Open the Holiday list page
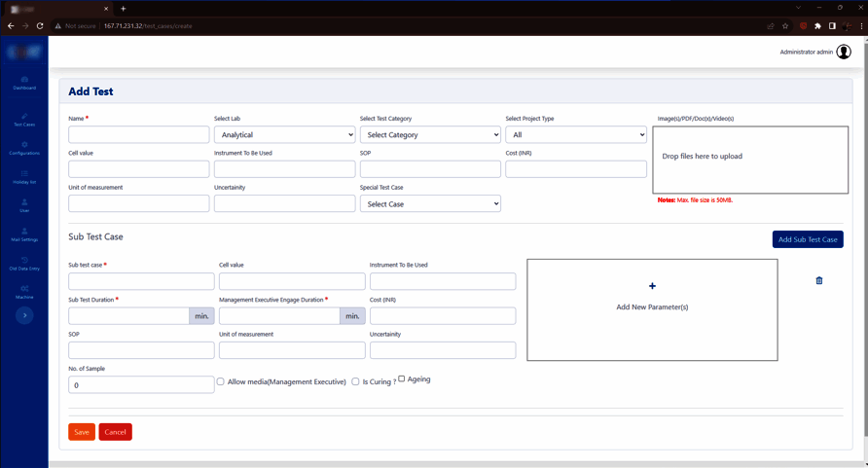This screenshot has width=868, height=468. pyautogui.click(x=24, y=176)
